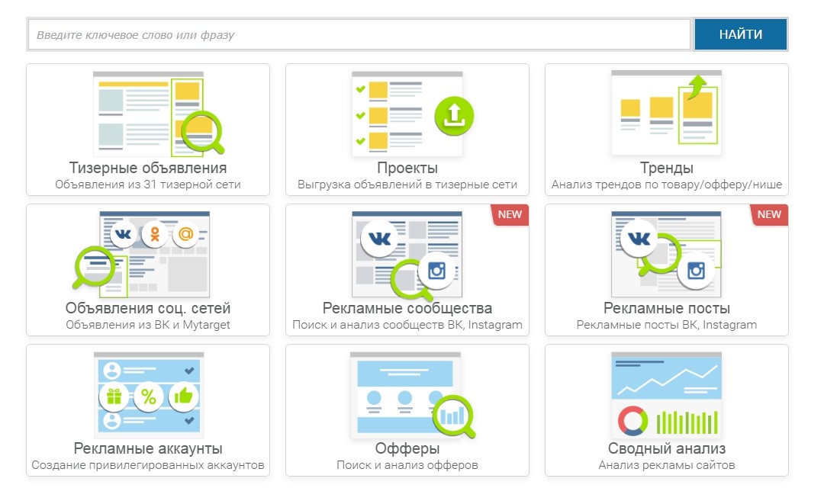Viewport: 824px width, 504px height.
Task: Click green upload circle icon in Проекты
Action: [x=454, y=116]
